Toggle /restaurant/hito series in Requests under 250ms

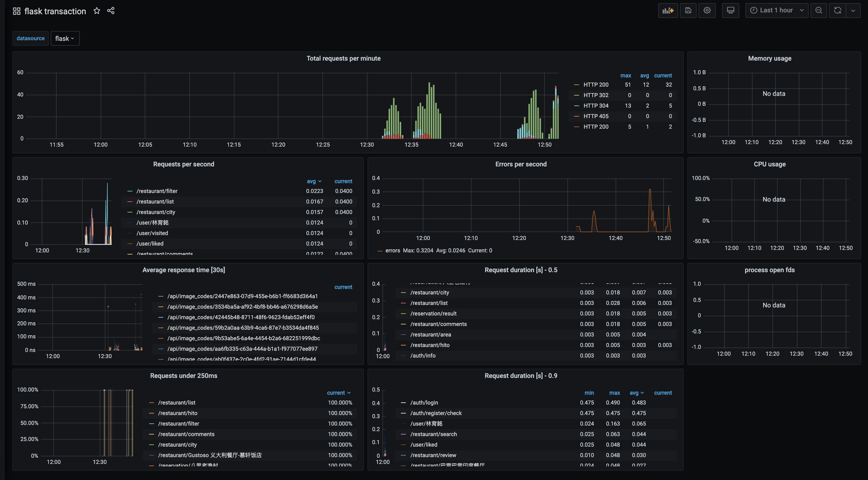(178, 413)
